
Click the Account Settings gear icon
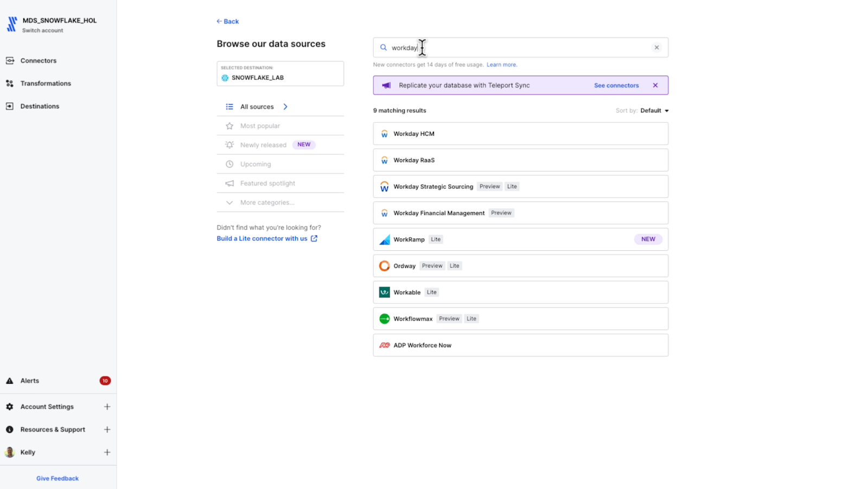point(10,407)
